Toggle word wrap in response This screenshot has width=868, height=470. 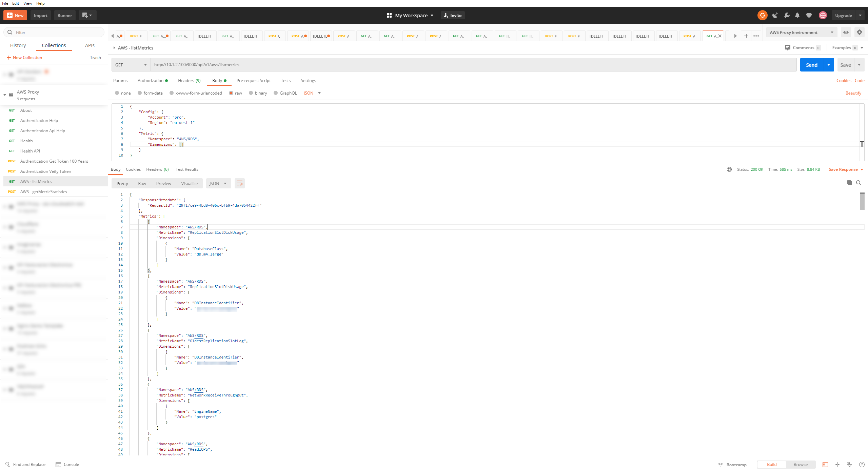[239, 183]
